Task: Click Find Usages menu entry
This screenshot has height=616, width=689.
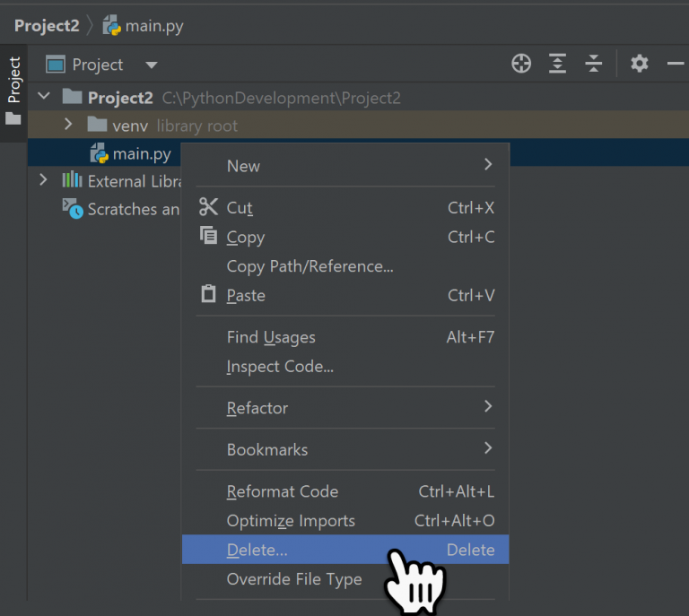Action: 271,338
